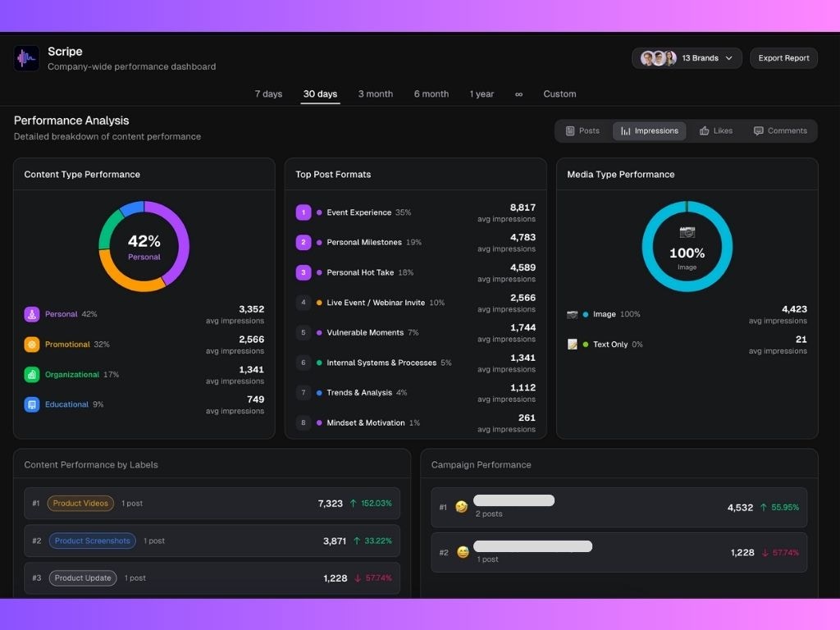The image size is (840, 630).
Task: Expand the Custom date range selector
Action: click(559, 94)
